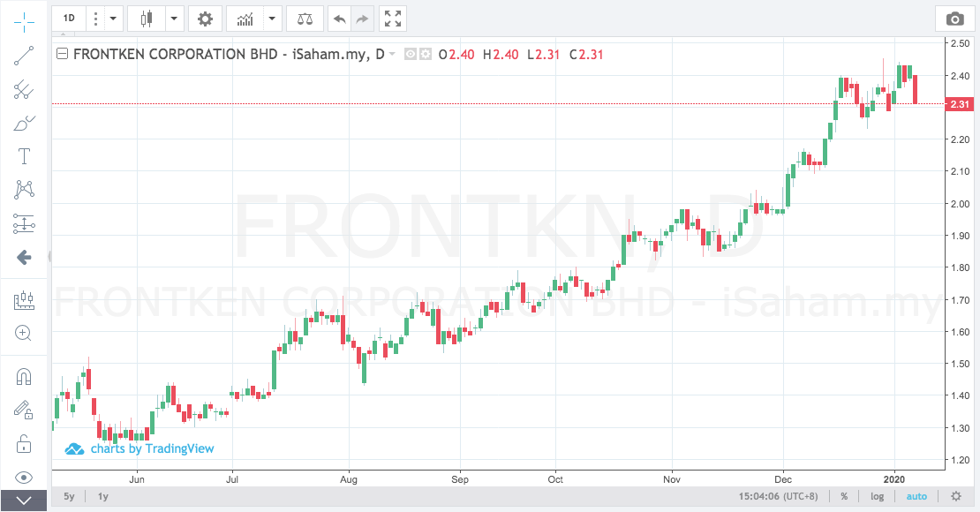Toggle stay in drawing mode pencil-lock
This screenshot has height=512, width=980.
pos(24,410)
